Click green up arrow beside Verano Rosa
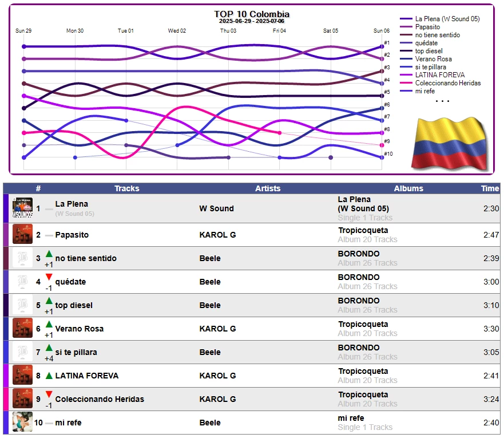504x438 pixels. pyautogui.click(x=49, y=325)
